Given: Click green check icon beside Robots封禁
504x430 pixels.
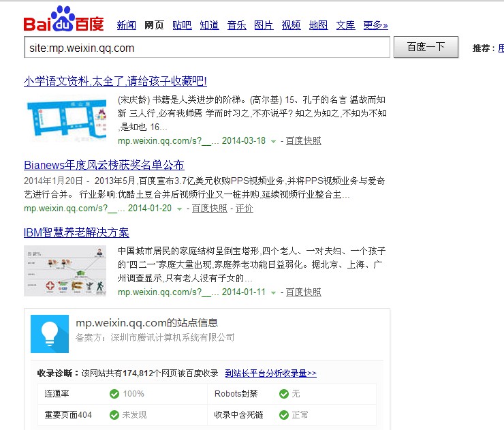Looking at the screenshot, I should (284, 394).
